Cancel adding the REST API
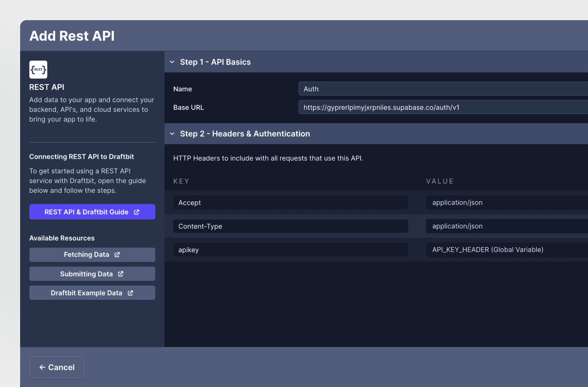Image resolution: width=588 pixels, height=387 pixels. click(x=56, y=367)
